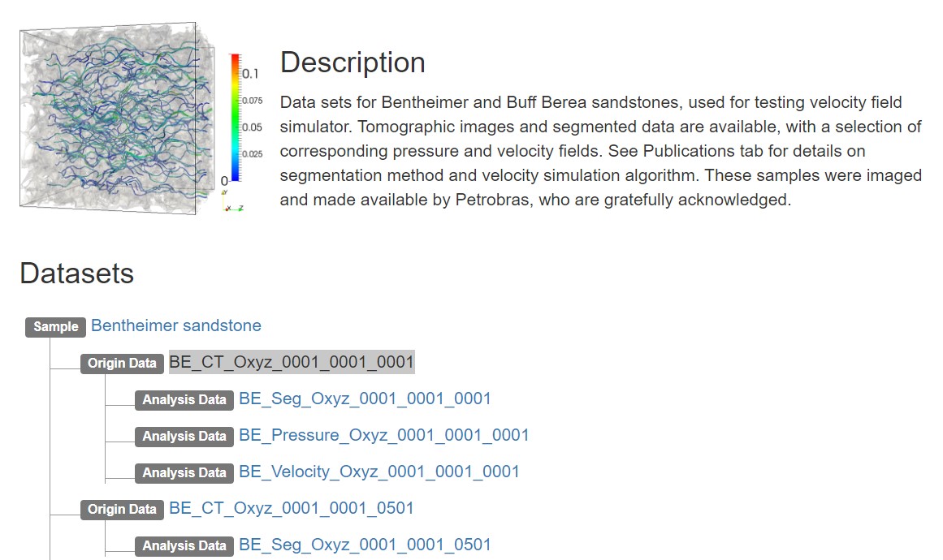Open BE_Velocity_Oxyz_0001_0001_0001 dataset
Screen dimensions: 943x560
point(378,472)
